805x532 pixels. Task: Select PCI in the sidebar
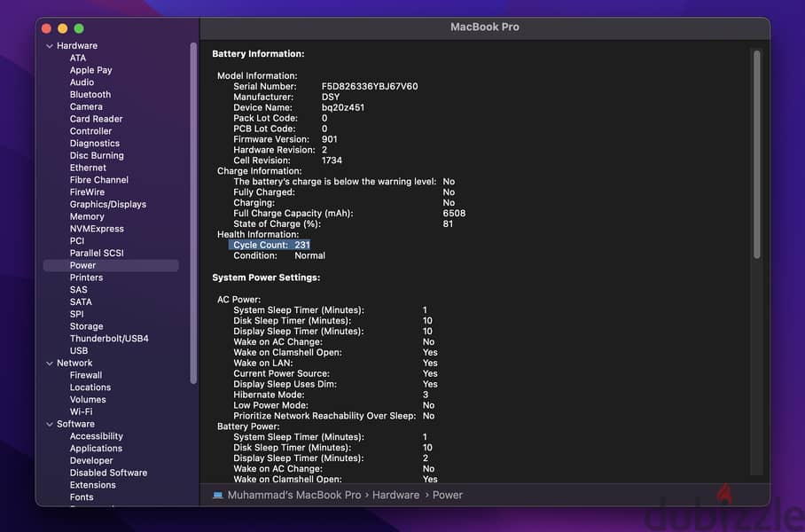point(77,241)
